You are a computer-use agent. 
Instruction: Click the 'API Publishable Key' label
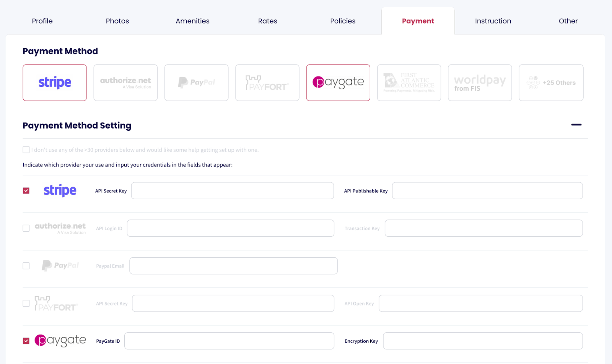pyautogui.click(x=366, y=191)
